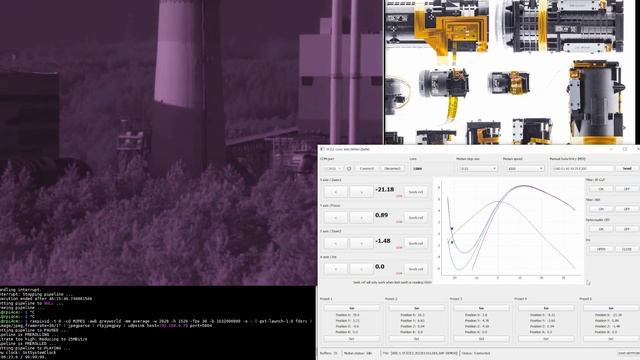Open the Motion speed dropdown
Viewport: 640px width, 360px height.
tap(524, 169)
